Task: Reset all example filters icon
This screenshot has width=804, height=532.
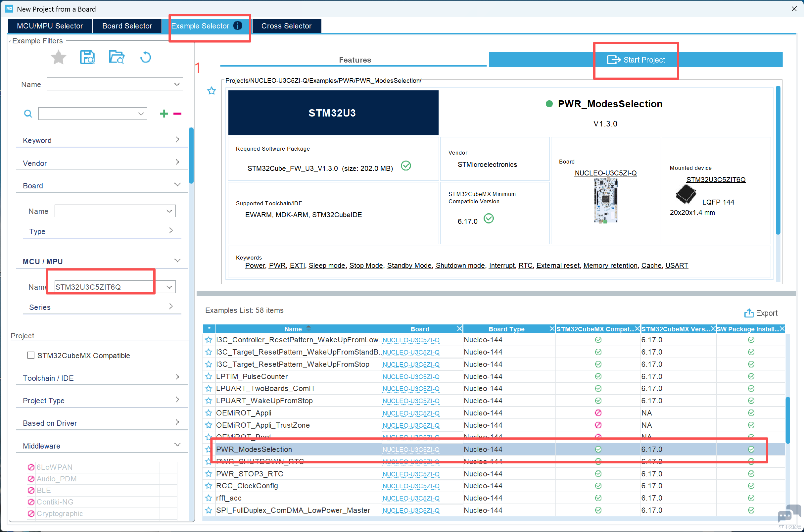Action: click(x=146, y=57)
